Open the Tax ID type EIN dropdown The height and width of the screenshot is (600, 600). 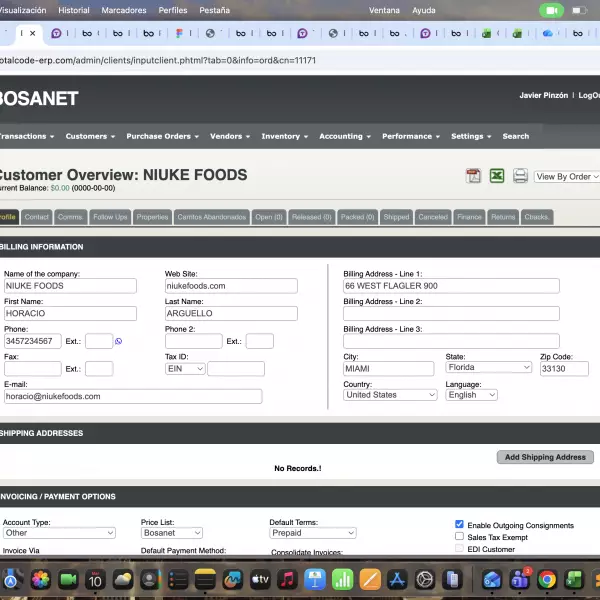click(185, 368)
